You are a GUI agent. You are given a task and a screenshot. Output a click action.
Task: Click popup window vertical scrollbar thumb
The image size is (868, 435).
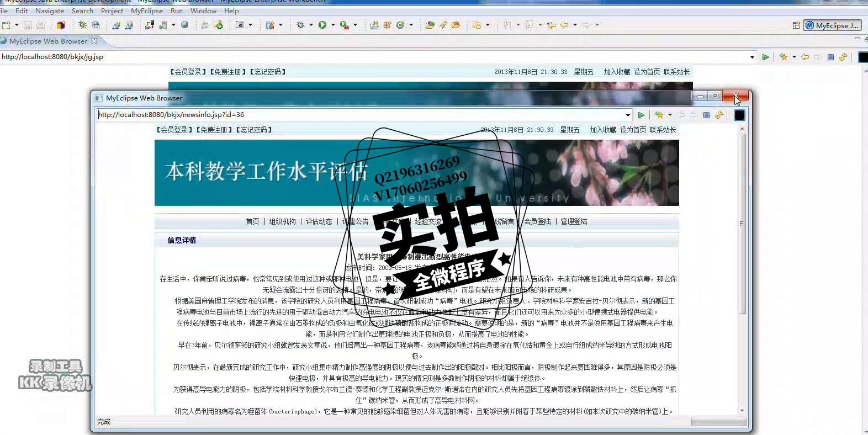click(742, 224)
